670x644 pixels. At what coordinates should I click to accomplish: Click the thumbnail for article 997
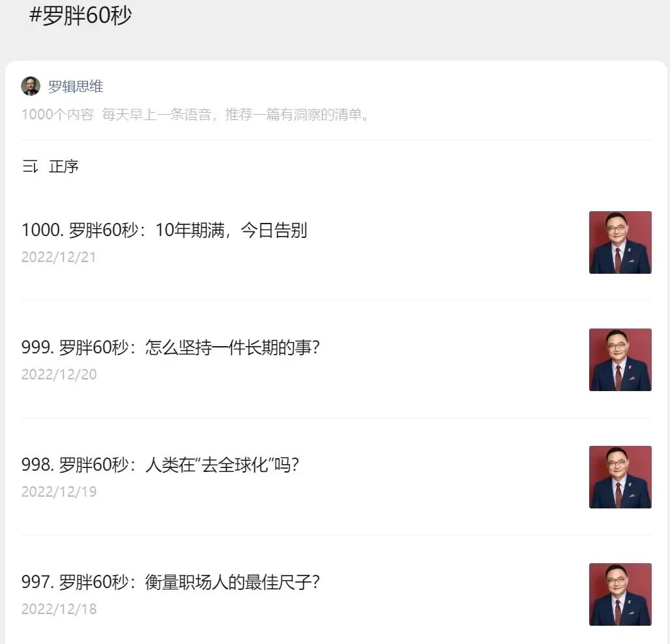click(620, 594)
